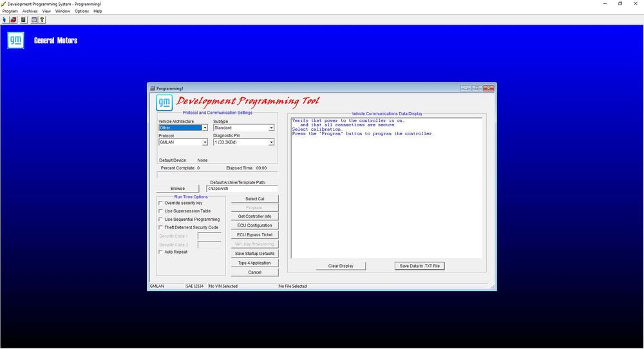Click Default Device None text
The width and height of the screenshot is (644, 349).
click(183, 160)
